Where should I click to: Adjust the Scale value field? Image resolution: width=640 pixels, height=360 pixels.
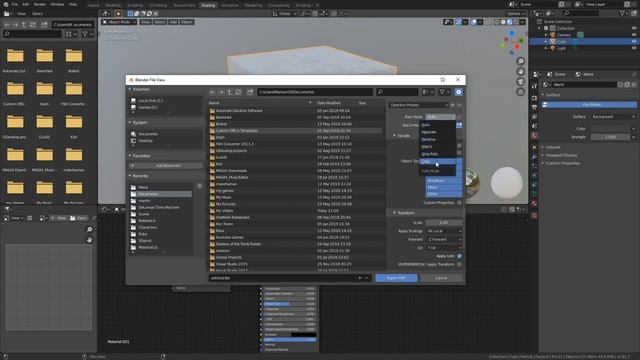(444, 223)
